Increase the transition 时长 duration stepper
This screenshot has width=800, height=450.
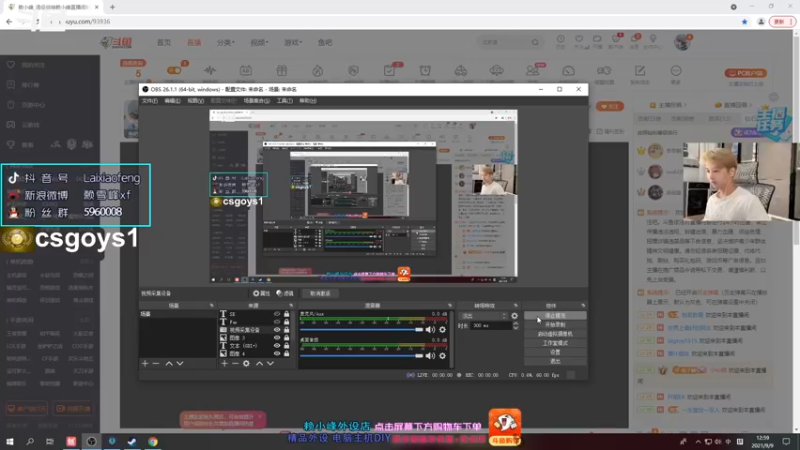[x=515, y=323]
